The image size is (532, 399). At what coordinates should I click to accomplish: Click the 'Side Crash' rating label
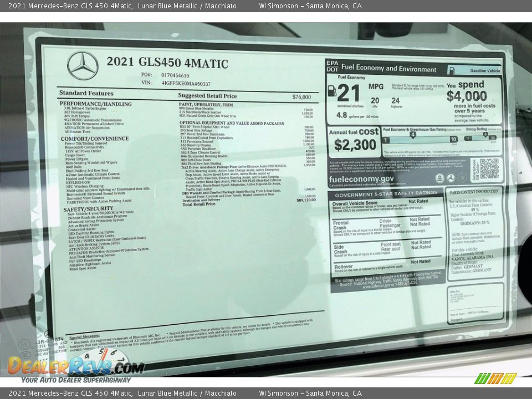340,249
